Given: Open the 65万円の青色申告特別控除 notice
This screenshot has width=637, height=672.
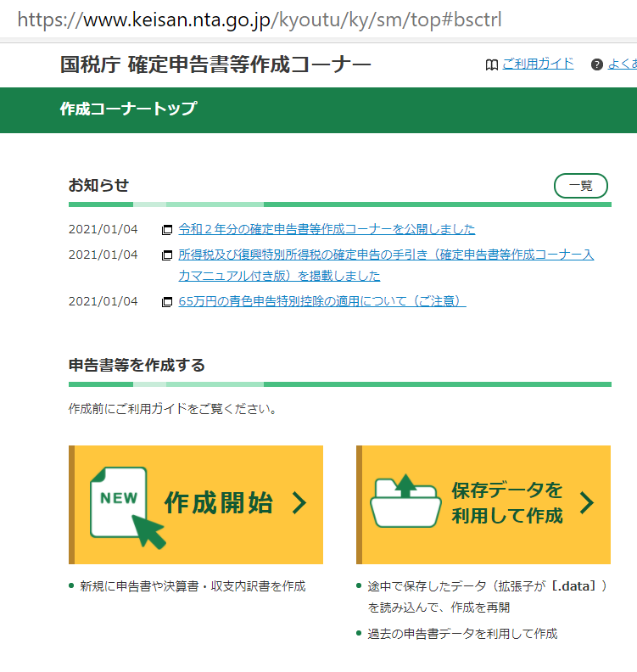Looking at the screenshot, I should [321, 301].
